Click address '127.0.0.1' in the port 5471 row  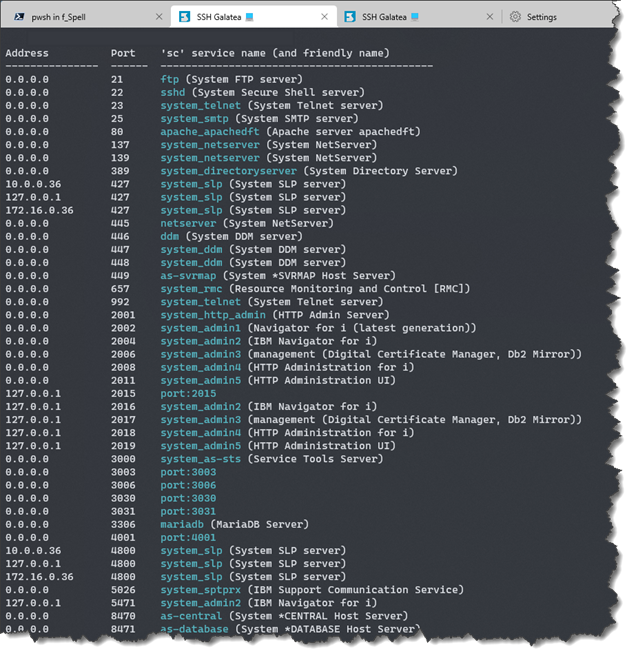pos(33,603)
